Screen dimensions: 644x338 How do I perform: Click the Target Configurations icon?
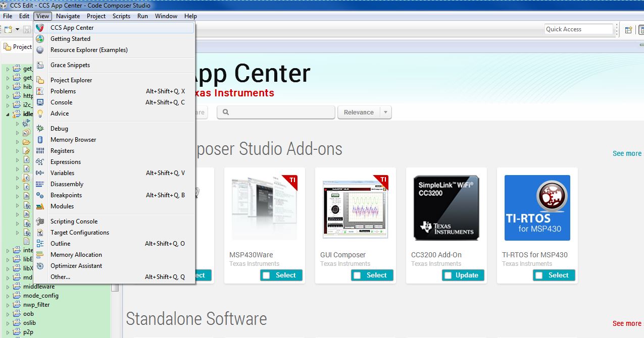tap(40, 233)
